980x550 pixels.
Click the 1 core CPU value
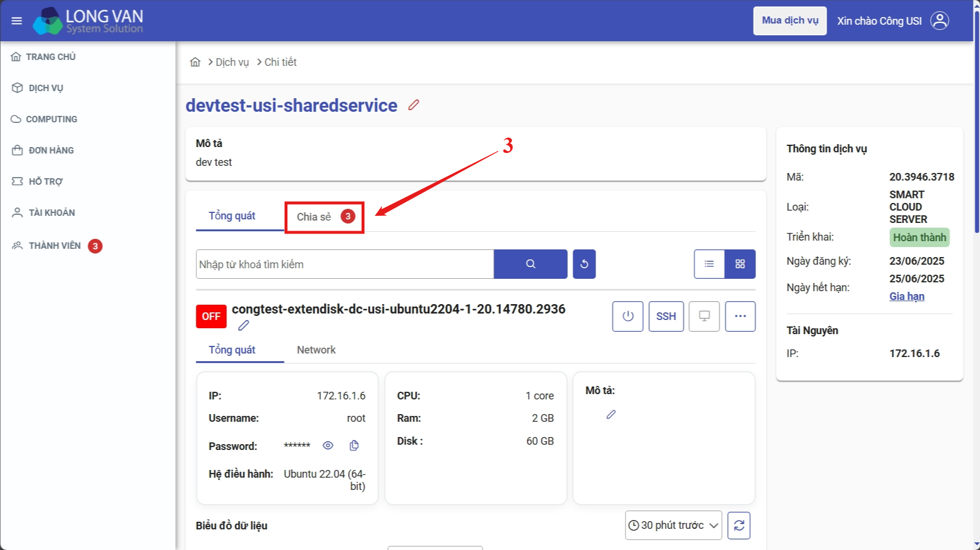point(540,396)
